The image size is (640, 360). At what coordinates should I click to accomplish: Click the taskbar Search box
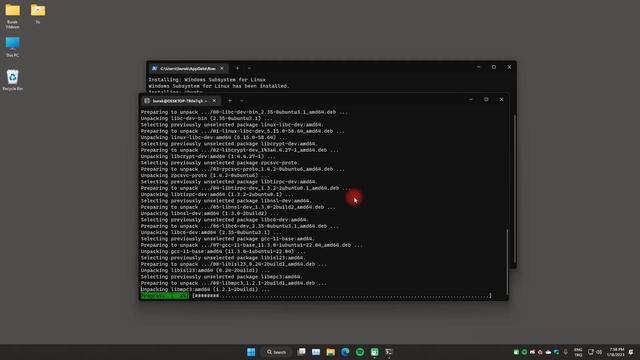276,352
